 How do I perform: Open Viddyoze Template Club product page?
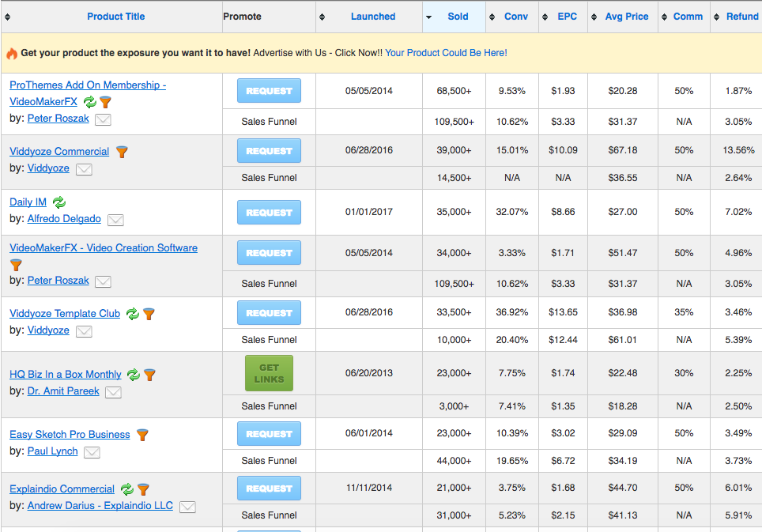point(65,314)
